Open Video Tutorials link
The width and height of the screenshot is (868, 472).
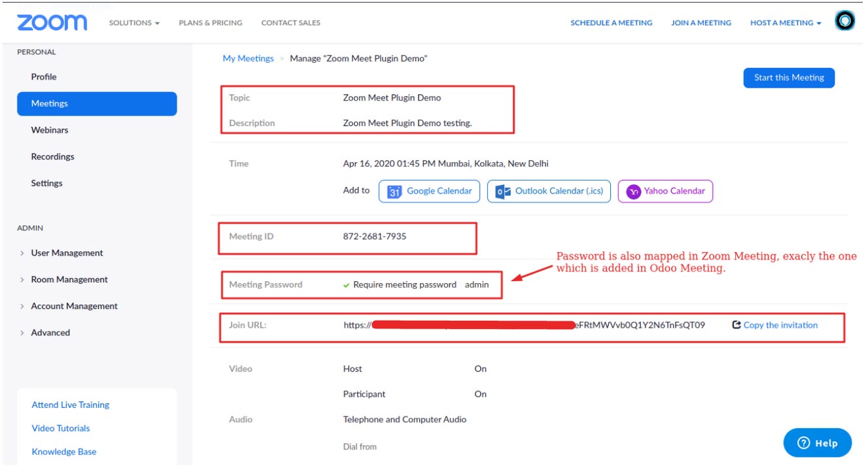click(61, 428)
